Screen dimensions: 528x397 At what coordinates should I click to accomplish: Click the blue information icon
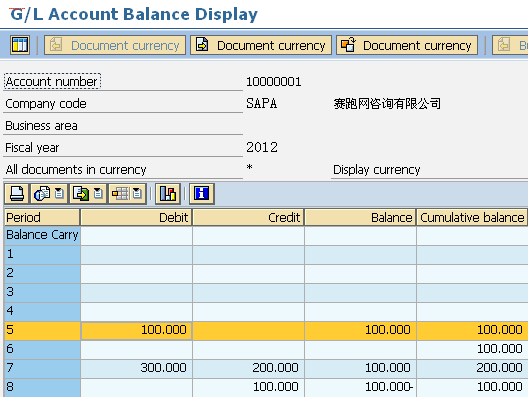[x=202, y=194]
